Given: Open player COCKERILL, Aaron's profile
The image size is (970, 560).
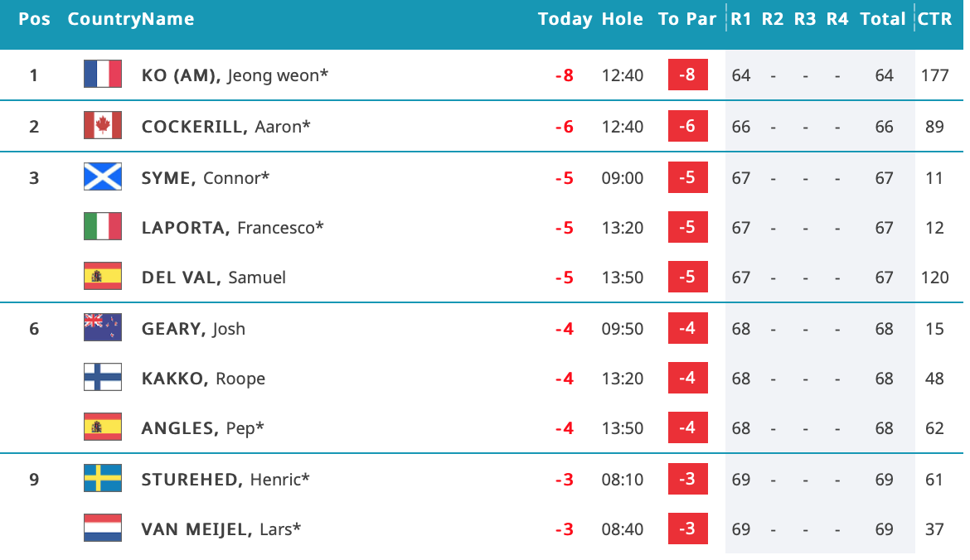Looking at the screenshot, I should point(226,127).
